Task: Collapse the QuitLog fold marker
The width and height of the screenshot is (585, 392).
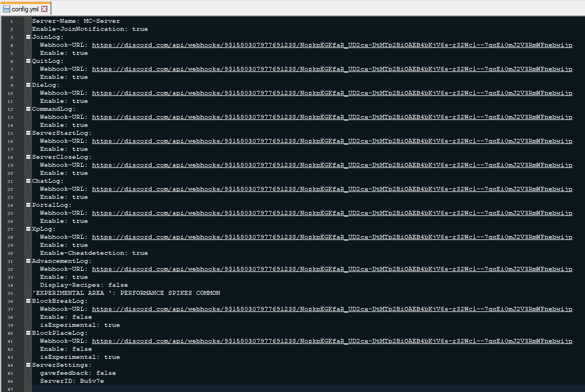Action: coord(28,61)
